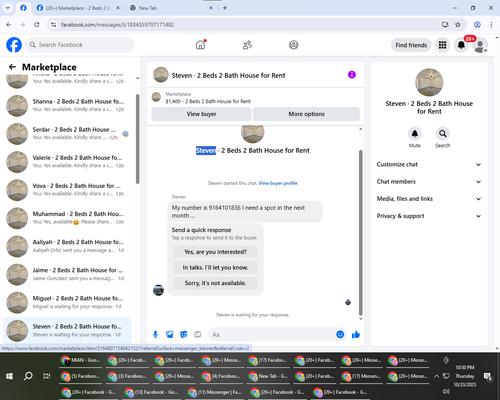Open Serdar conversation in list
Viewport: 500px width, 400px height.
(x=67, y=134)
